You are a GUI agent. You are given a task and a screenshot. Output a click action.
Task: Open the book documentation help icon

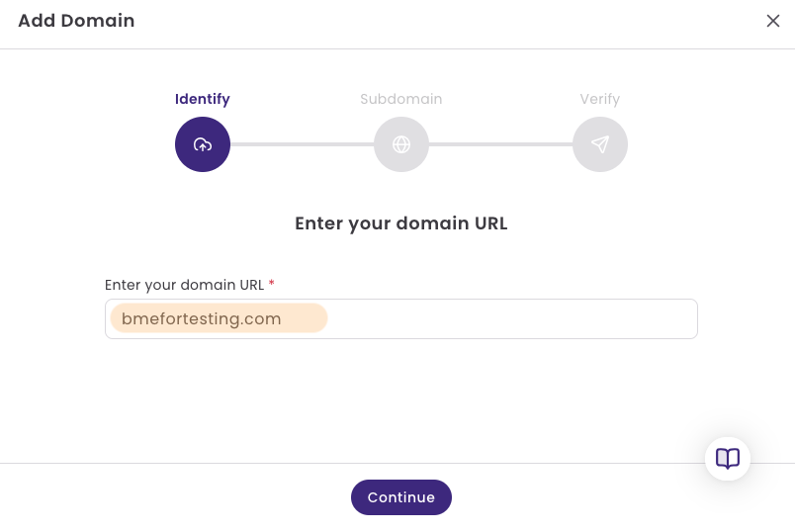pos(727,459)
